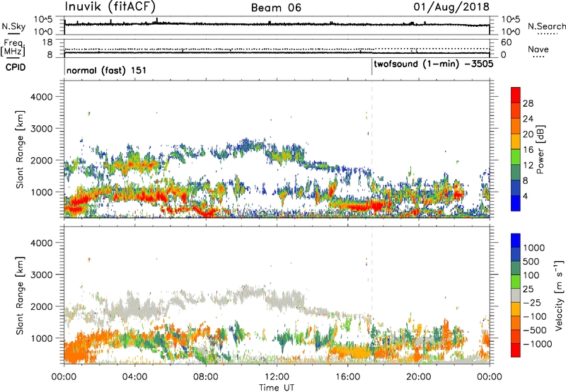
Task: Click the '4' label on the power colorbar
Action: pyautogui.click(x=525, y=196)
